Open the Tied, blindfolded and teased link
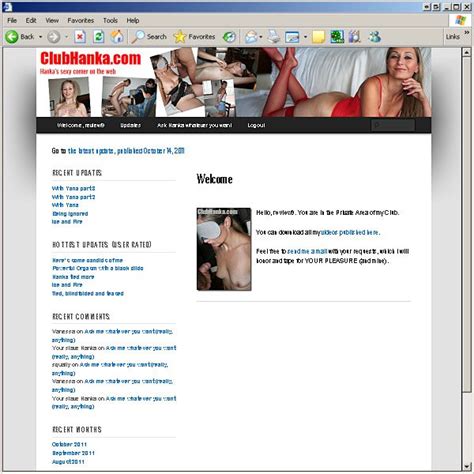Image resolution: width=474 pixels, height=474 pixels. click(x=88, y=293)
